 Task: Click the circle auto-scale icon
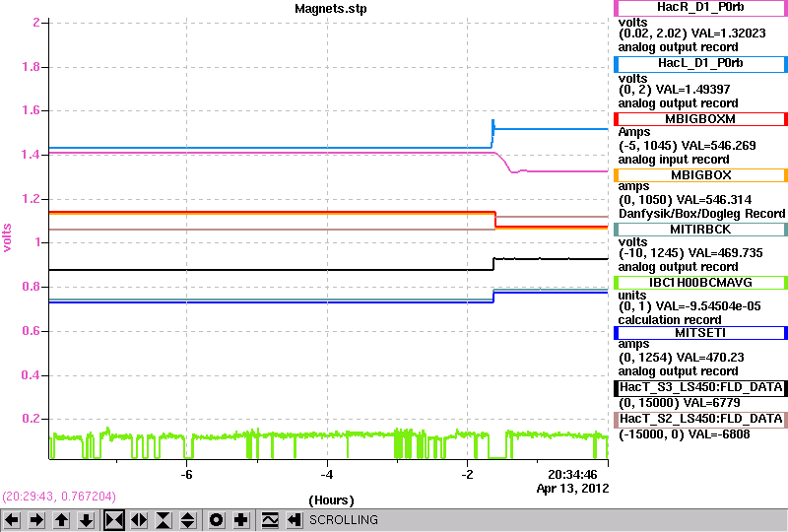[x=216, y=520]
